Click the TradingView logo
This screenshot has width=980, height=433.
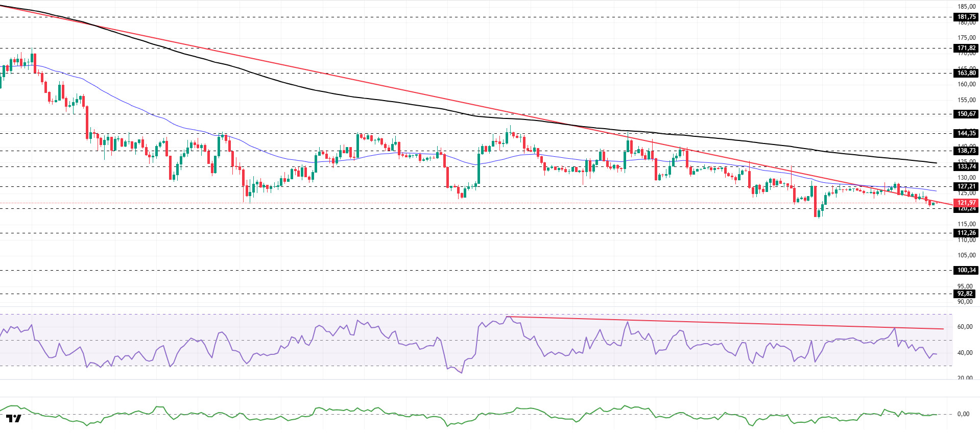14,419
